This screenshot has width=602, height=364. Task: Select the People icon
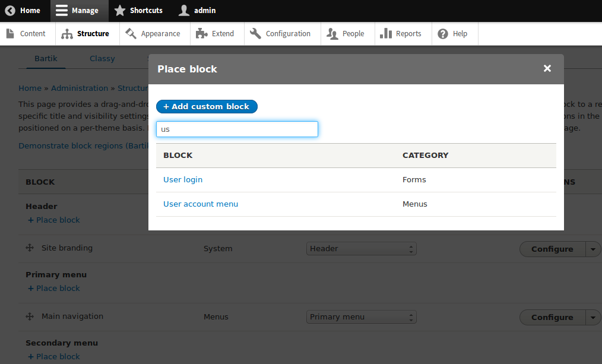[331, 34]
